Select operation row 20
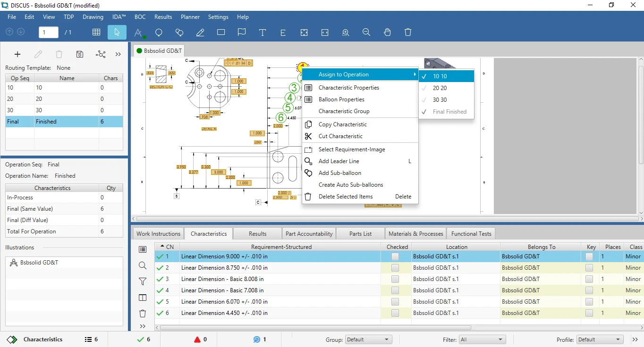The height and width of the screenshot is (347, 644). pyautogui.click(x=64, y=99)
